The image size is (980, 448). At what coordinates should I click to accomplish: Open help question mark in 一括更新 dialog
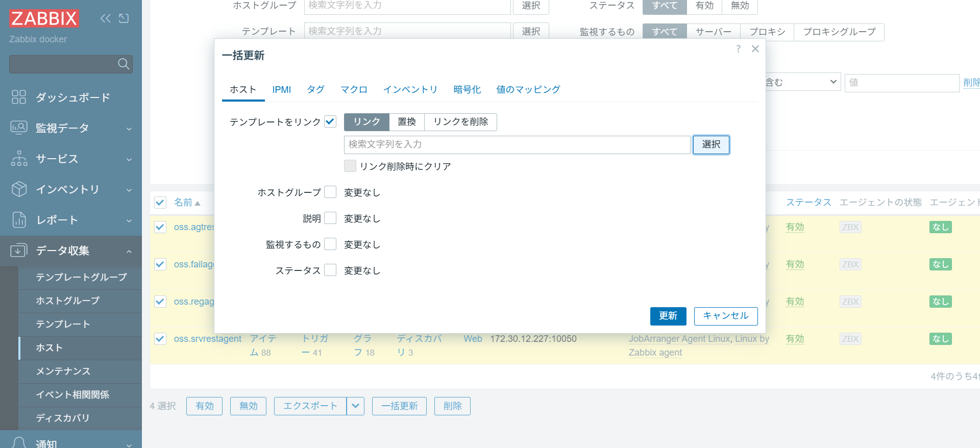(x=738, y=49)
